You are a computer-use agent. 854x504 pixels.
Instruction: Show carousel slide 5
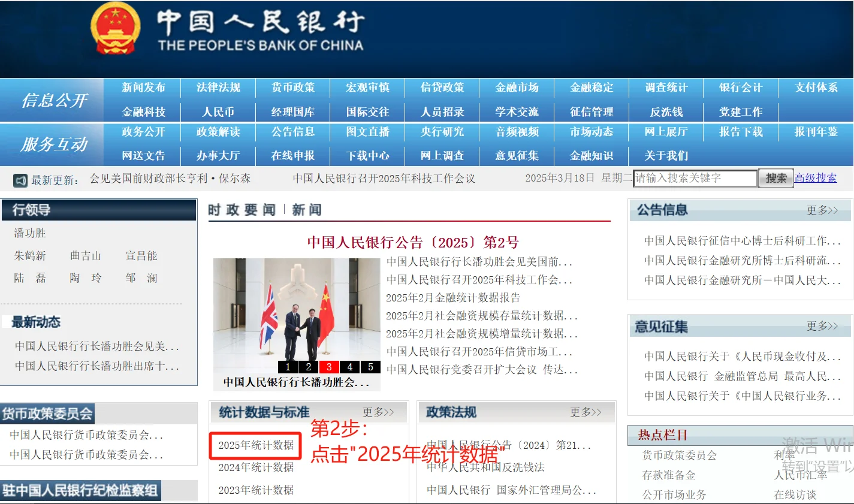click(x=370, y=367)
